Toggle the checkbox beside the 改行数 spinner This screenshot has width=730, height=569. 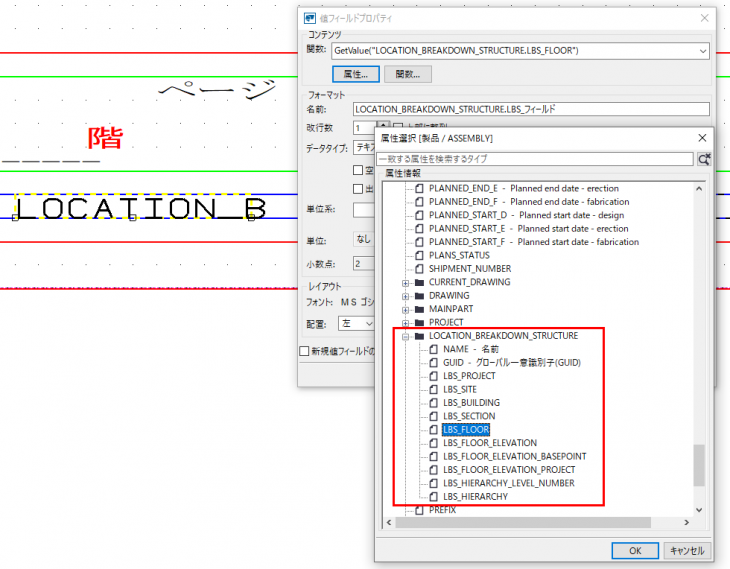398,127
